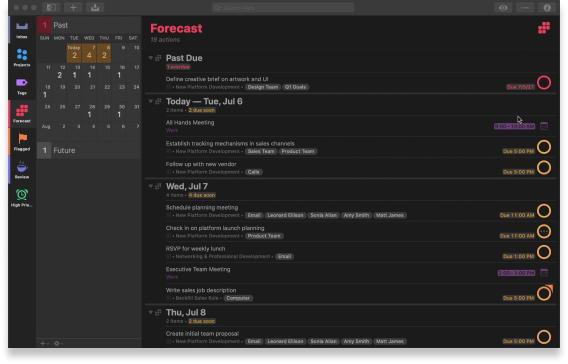Click the Sales Team tag
The height and width of the screenshot is (364, 568).
click(261, 151)
